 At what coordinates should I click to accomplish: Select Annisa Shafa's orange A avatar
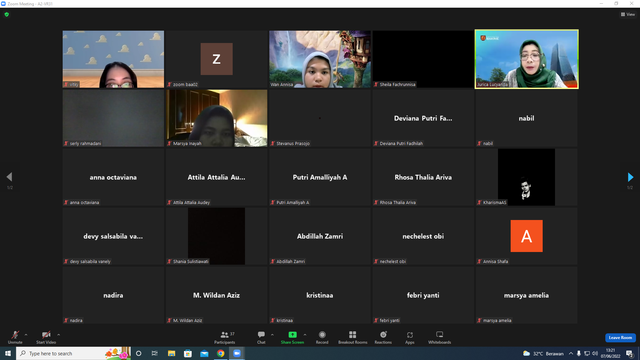click(x=527, y=236)
